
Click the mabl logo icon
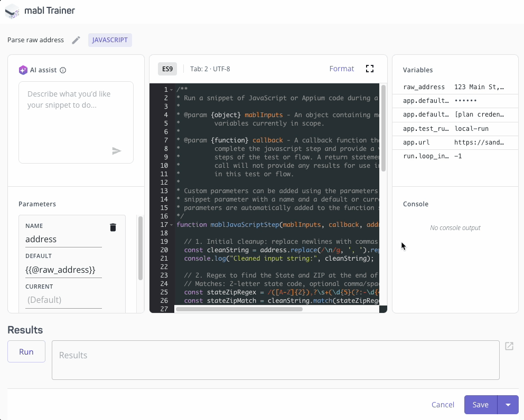click(12, 11)
